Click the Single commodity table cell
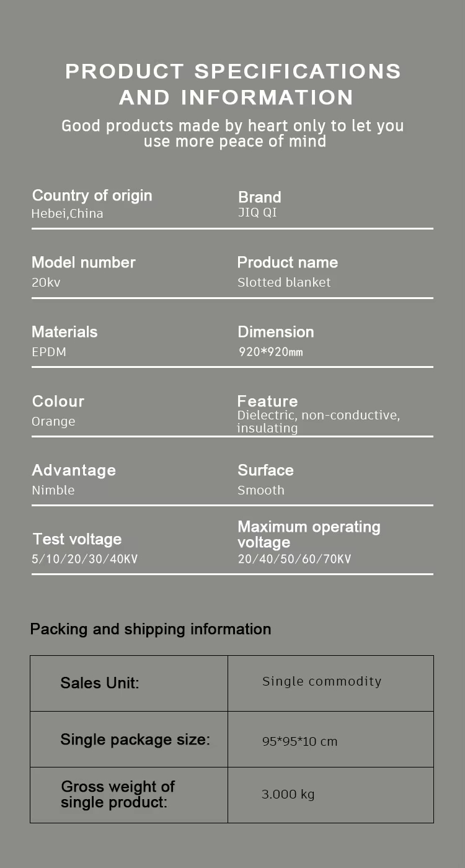This screenshot has width=465, height=868. (322, 681)
